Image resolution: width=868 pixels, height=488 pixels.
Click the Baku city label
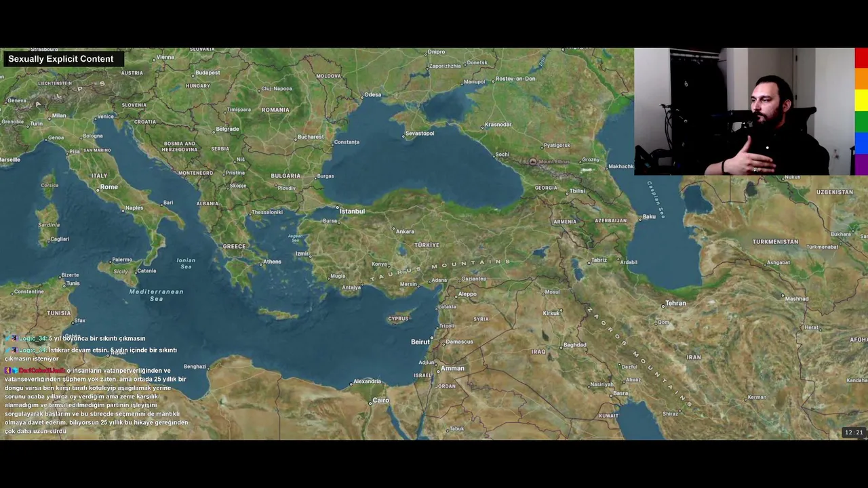tap(649, 217)
